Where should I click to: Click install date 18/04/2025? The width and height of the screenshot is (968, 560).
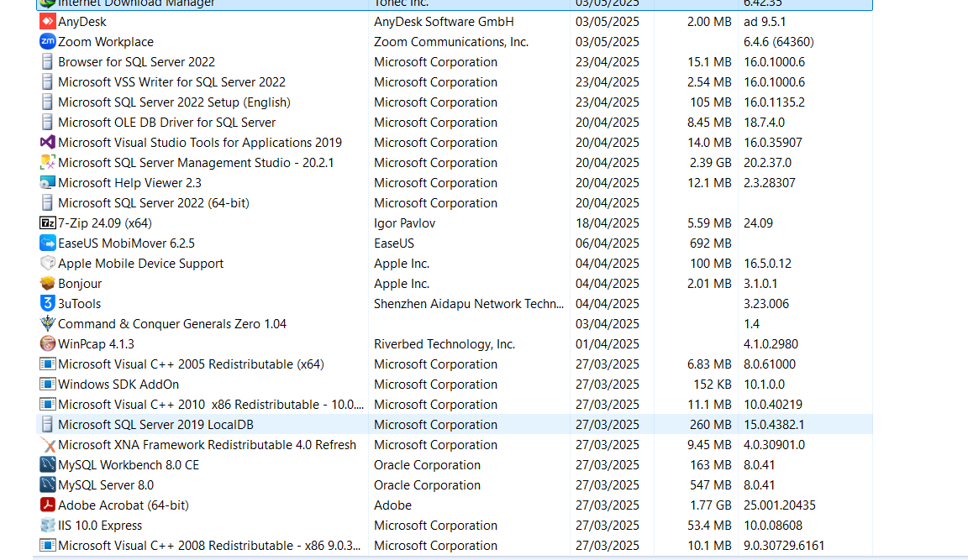click(607, 223)
